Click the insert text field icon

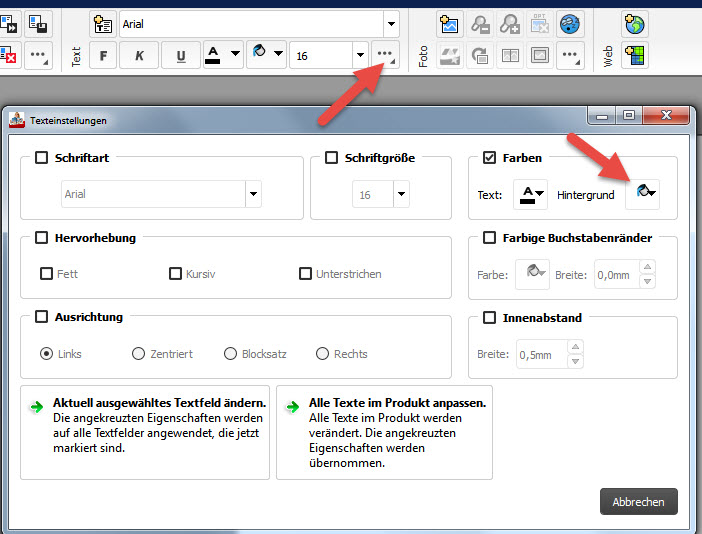(x=103, y=24)
